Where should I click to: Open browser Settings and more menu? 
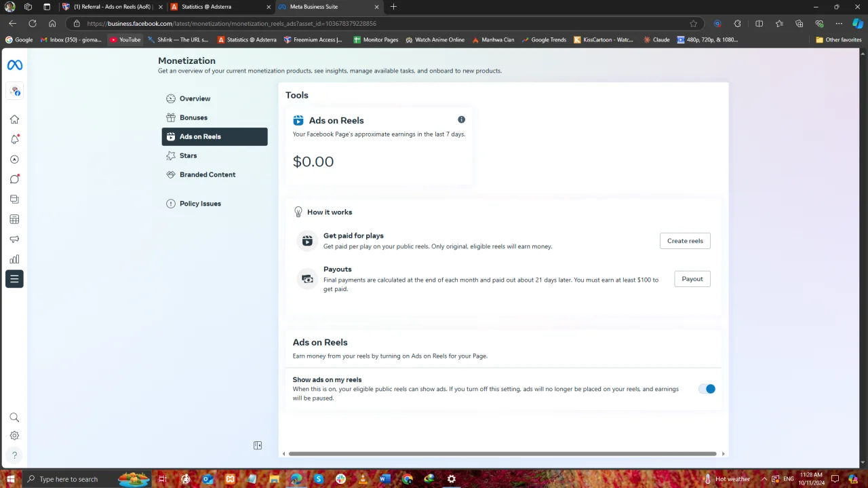[839, 23]
